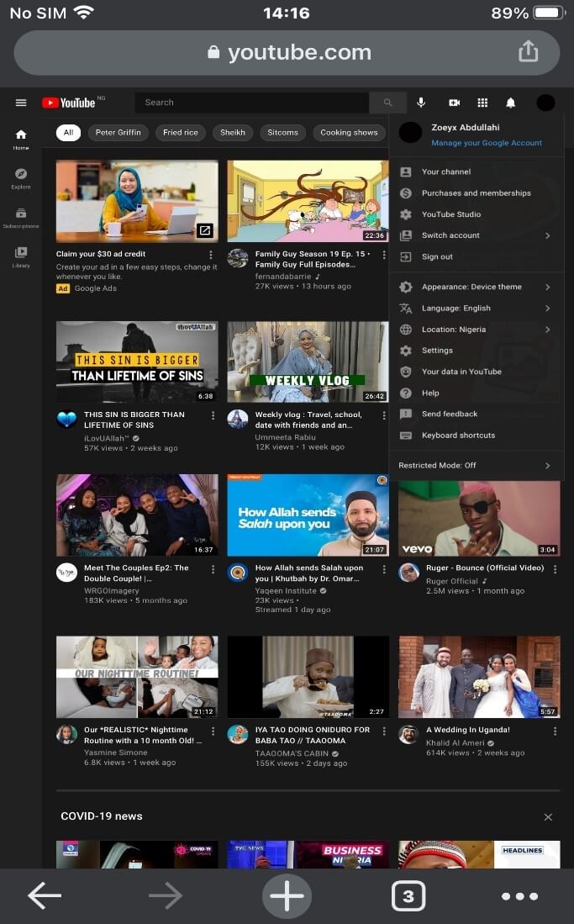Open Help from account menu
Viewport: 574px width, 924px height.
477,393
